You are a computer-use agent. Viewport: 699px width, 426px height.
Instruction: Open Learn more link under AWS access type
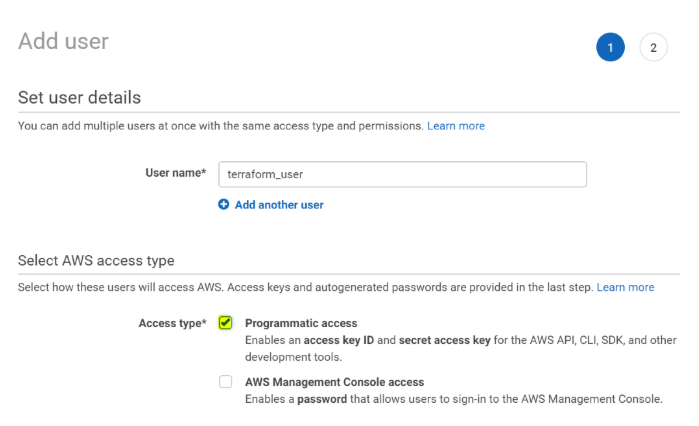coord(625,287)
